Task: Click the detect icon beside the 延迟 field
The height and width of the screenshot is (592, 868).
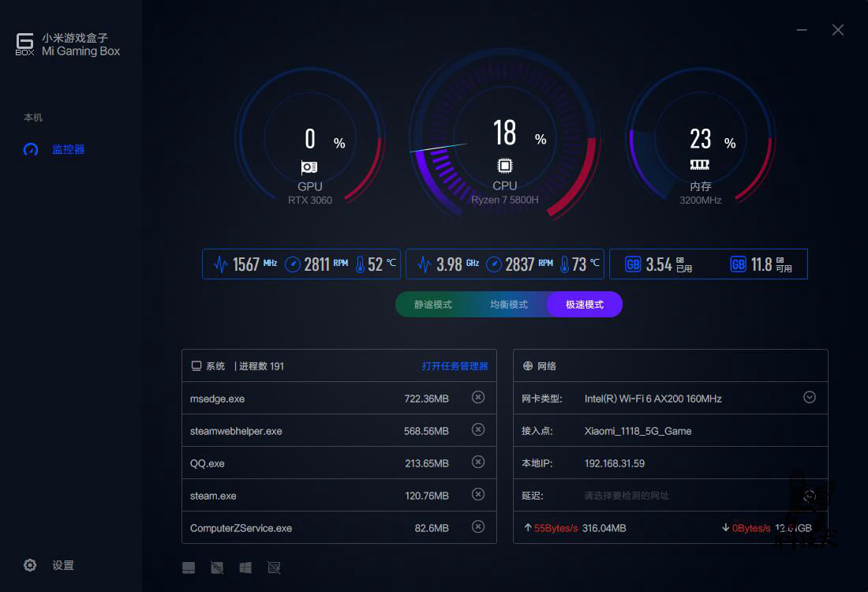Action: tap(809, 495)
